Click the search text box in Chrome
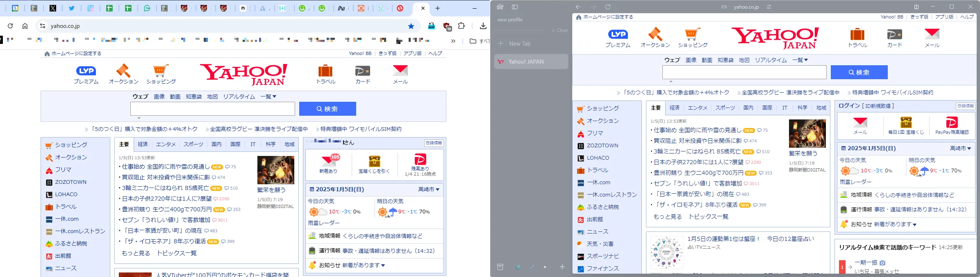The width and height of the screenshot is (980, 277). 213,109
